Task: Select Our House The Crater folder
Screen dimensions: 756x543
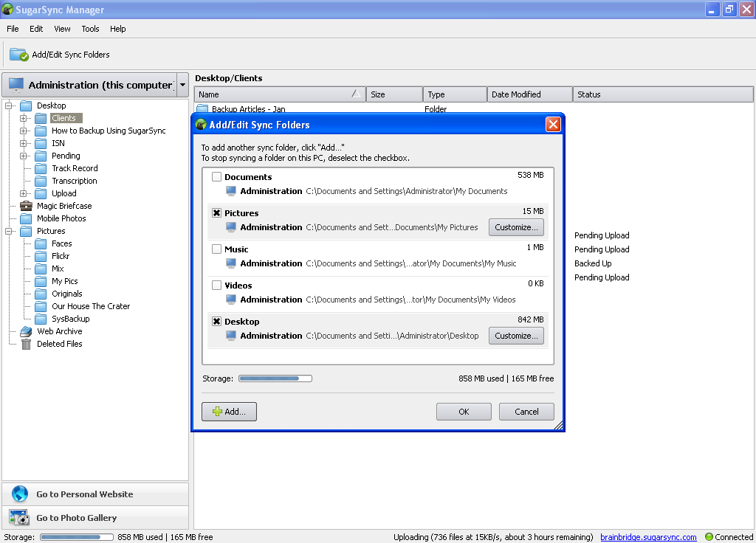Action: coord(91,306)
